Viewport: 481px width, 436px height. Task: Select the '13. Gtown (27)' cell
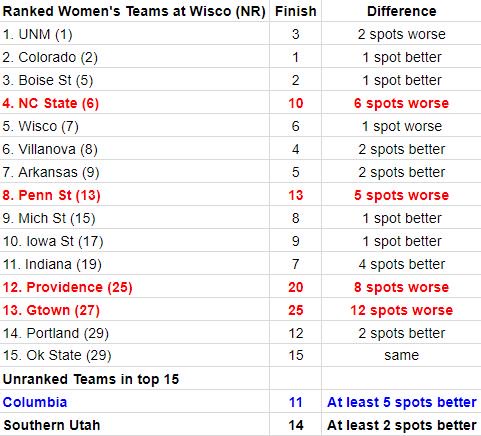click(x=134, y=310)
